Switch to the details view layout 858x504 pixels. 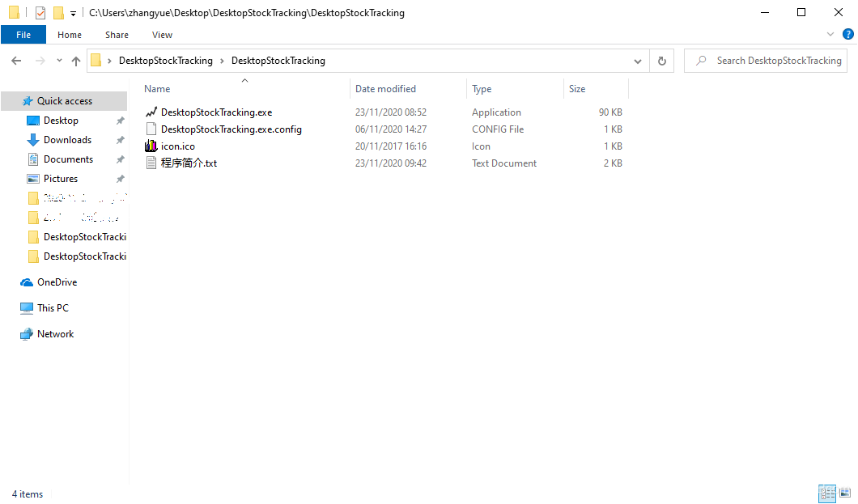(826, 493)
